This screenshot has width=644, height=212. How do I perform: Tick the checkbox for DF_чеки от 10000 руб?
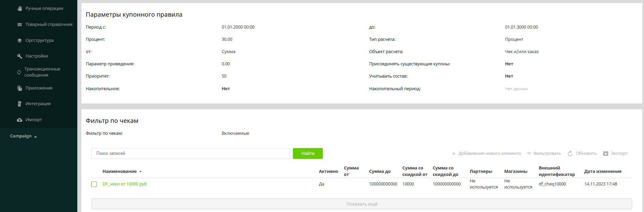click(x=94, y=184)
